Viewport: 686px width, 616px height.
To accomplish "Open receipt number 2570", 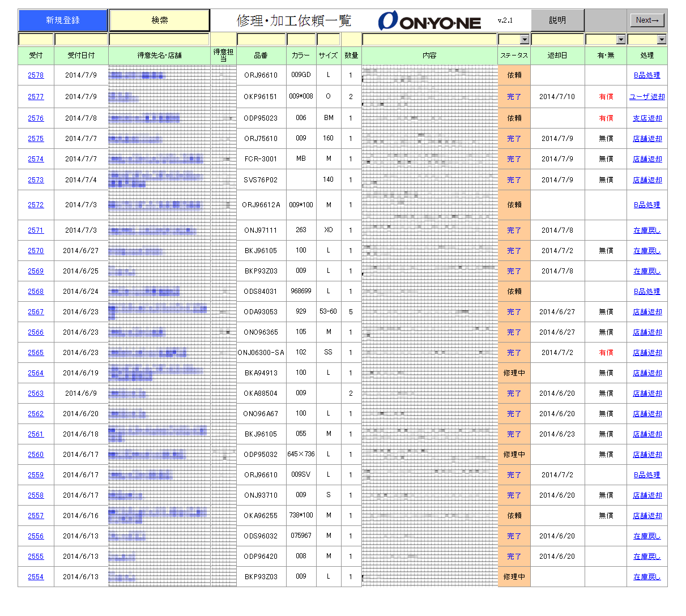I will [x=36, y=251].
